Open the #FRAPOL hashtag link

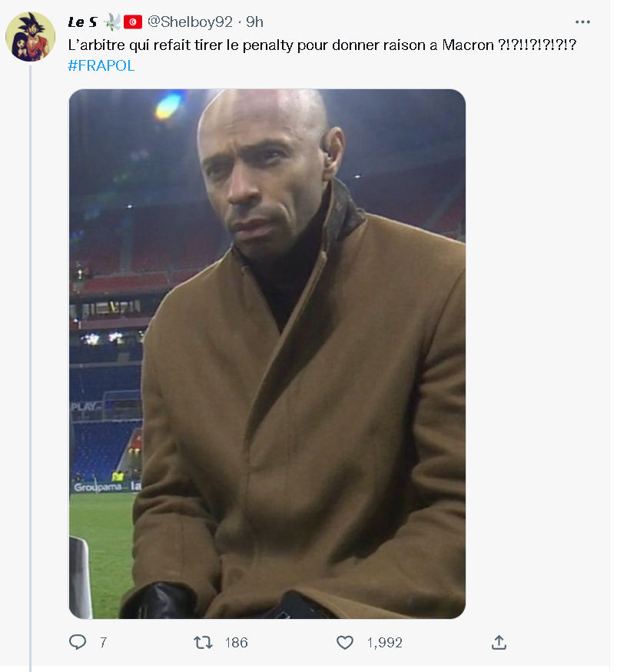coord(101,65)
